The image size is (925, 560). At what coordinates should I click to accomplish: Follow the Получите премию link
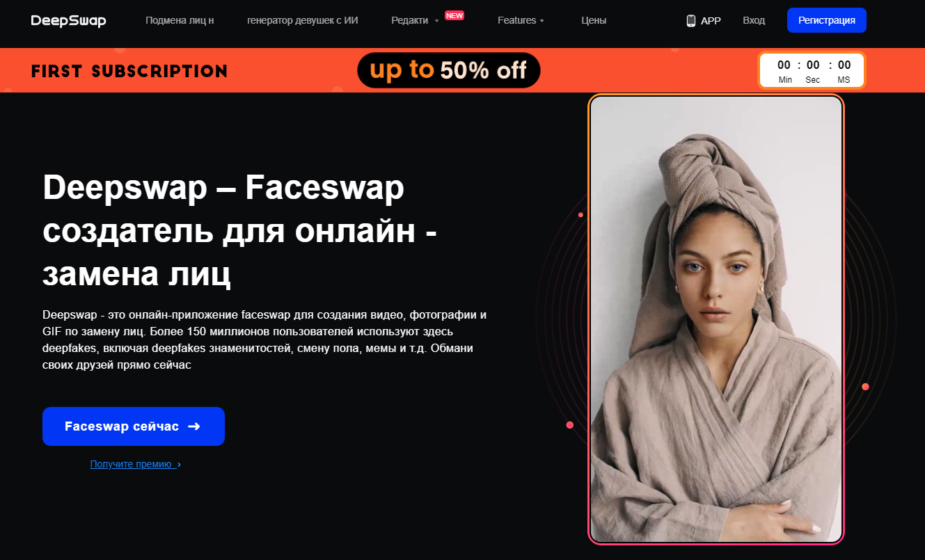[x=131, y=464]
